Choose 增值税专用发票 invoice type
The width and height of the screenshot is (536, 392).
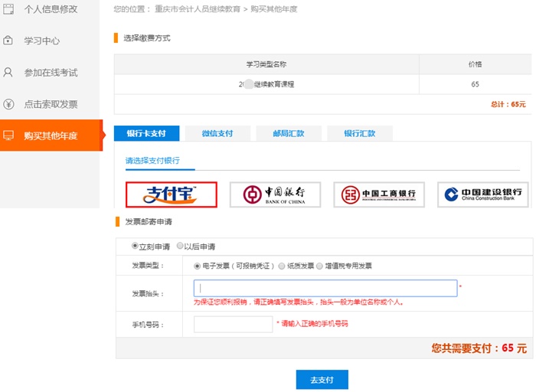tap(319, 266)
